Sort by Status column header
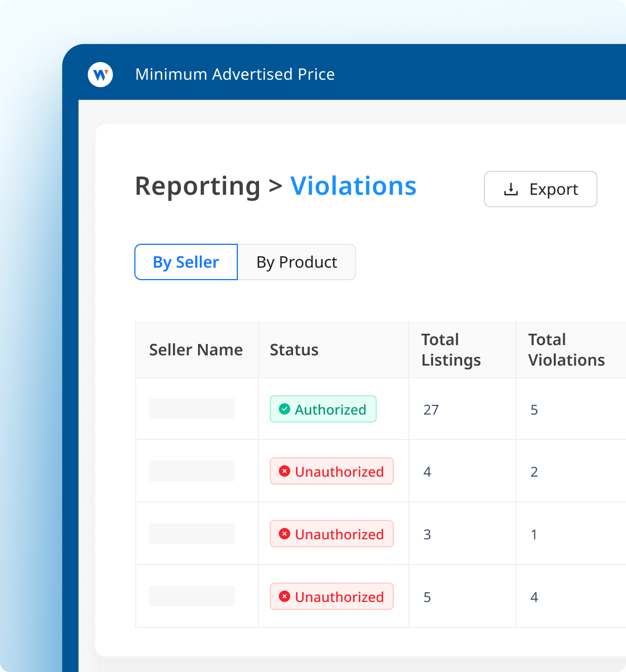626x672 pixels. [x=294, y=350]
